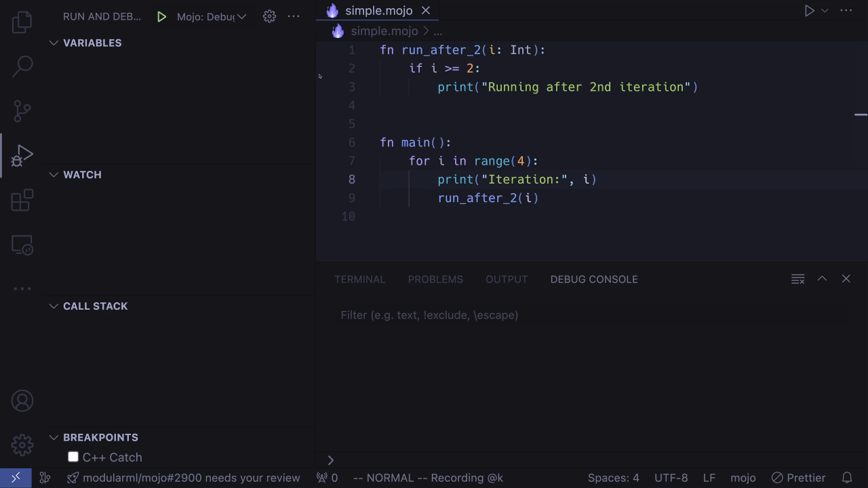
Task: Open the Extensions view
Action: (22, 200)
